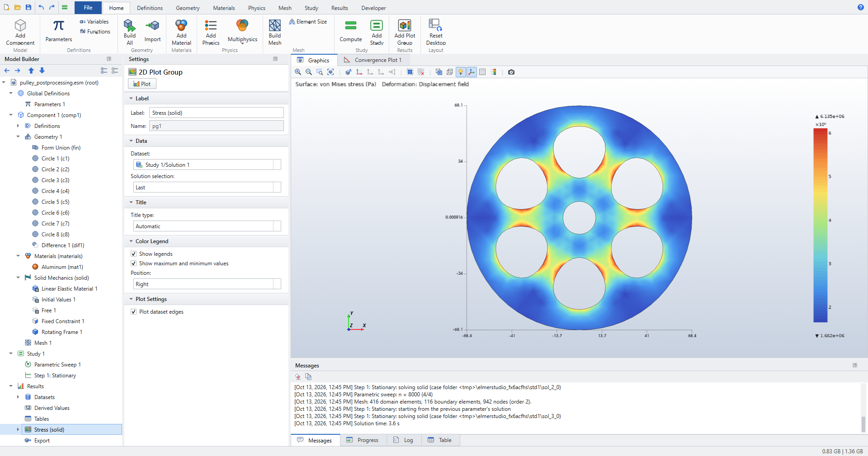Toggle axis orientation triad display
This screenshot has width=868, height=456.
pyautogui.click(x=472, y=72)
